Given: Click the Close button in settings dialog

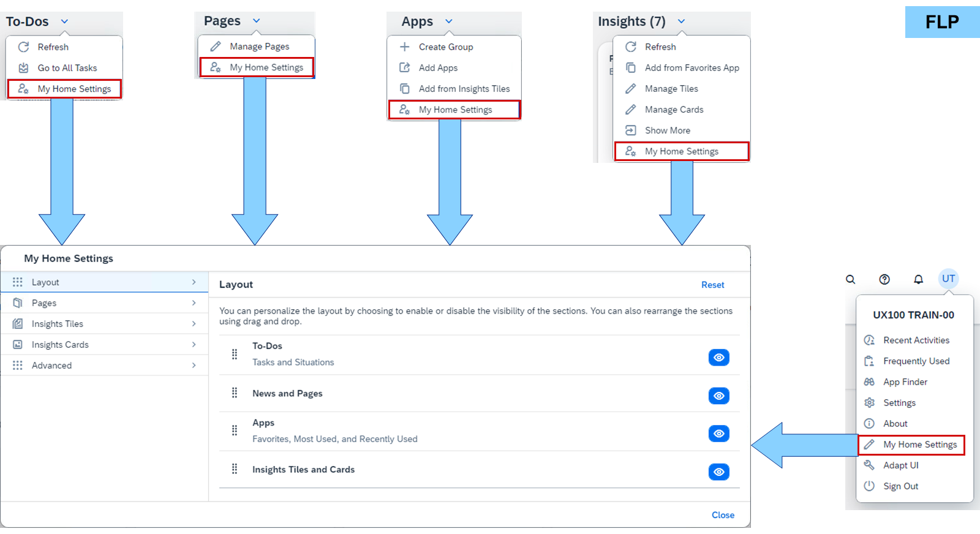Looking at the screenshot, I should click(x=723, y=515).
